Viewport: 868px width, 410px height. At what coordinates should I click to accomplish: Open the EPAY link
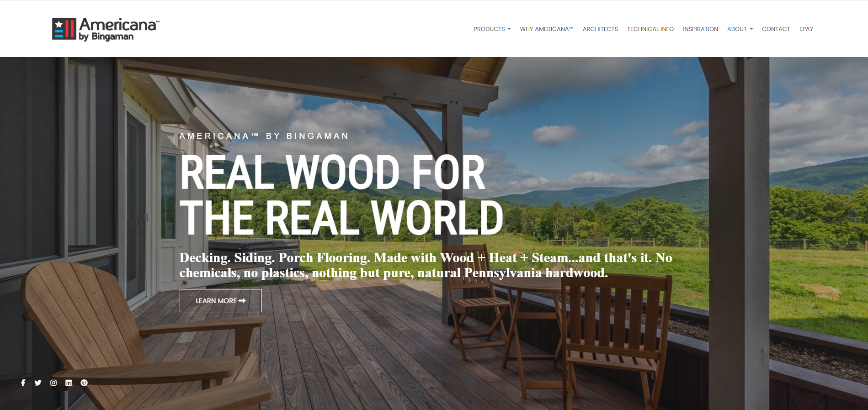(x=806, y=29)
